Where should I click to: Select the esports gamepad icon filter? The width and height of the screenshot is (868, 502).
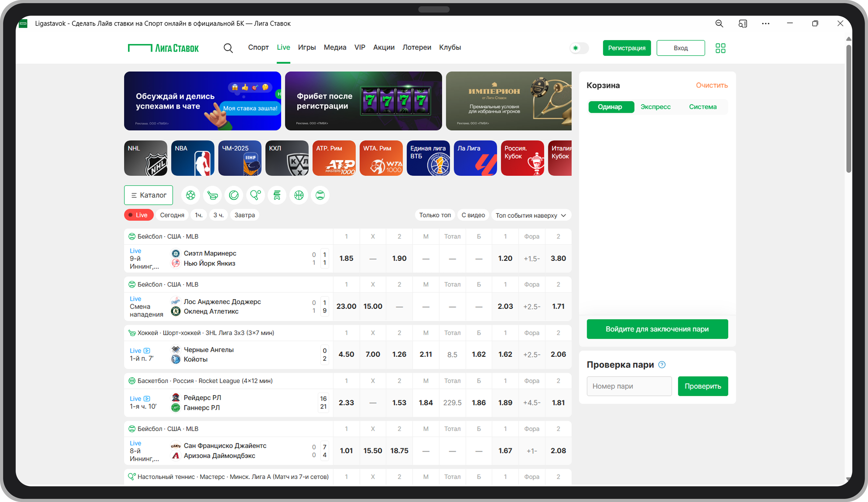277,195
